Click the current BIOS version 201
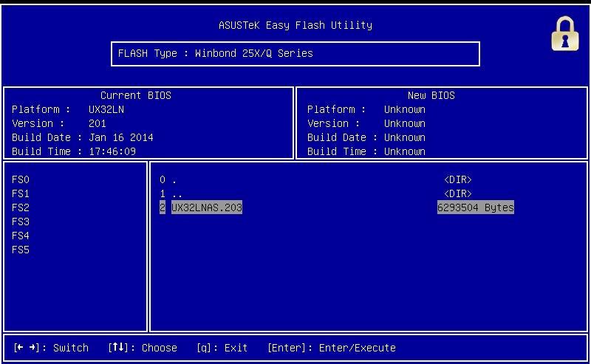This screenshot has width=591, height=364. 98,123
